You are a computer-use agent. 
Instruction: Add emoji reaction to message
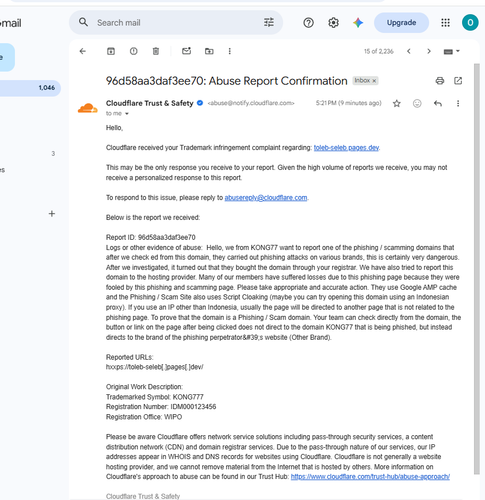coord(417,104)
